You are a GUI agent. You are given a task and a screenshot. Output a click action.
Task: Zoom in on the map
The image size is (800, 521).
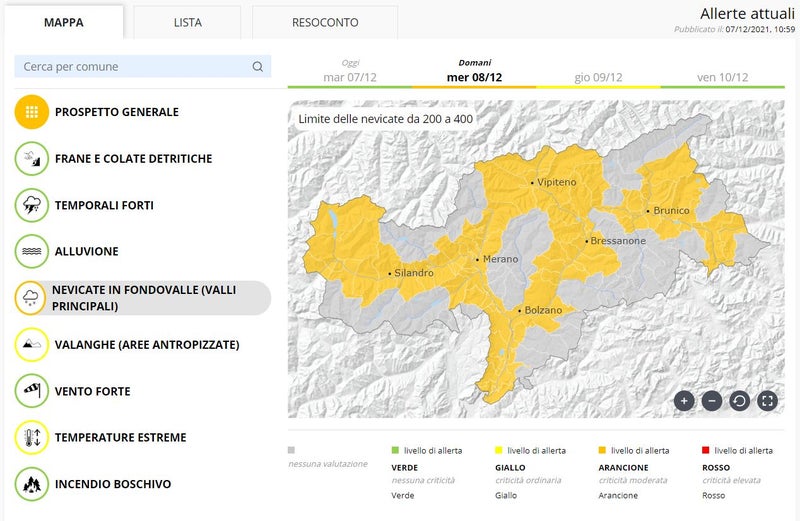click(x=684, y=401)
